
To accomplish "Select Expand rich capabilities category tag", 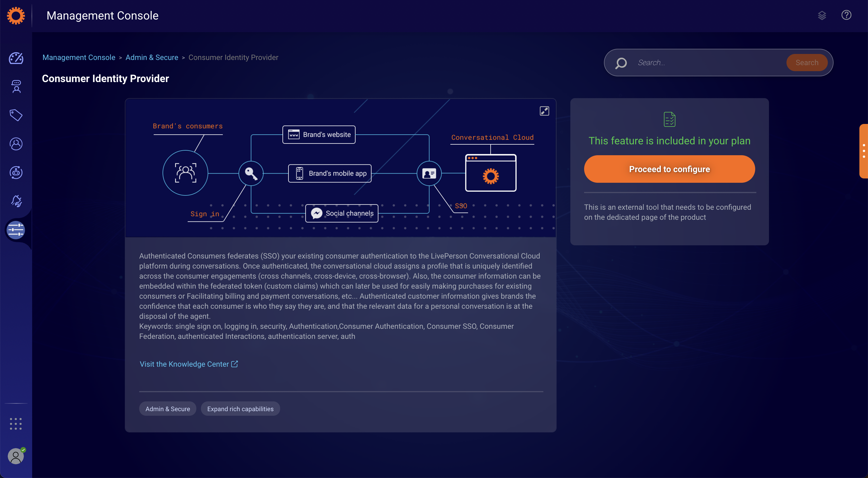I will point(240,409).
